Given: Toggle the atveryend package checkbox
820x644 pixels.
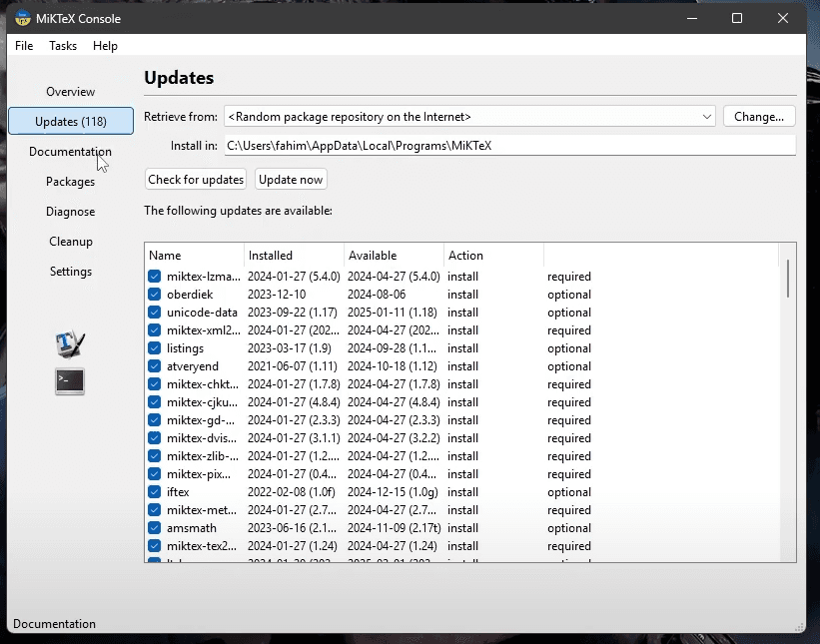Looking at the screenshot, I should click(154, 365).
